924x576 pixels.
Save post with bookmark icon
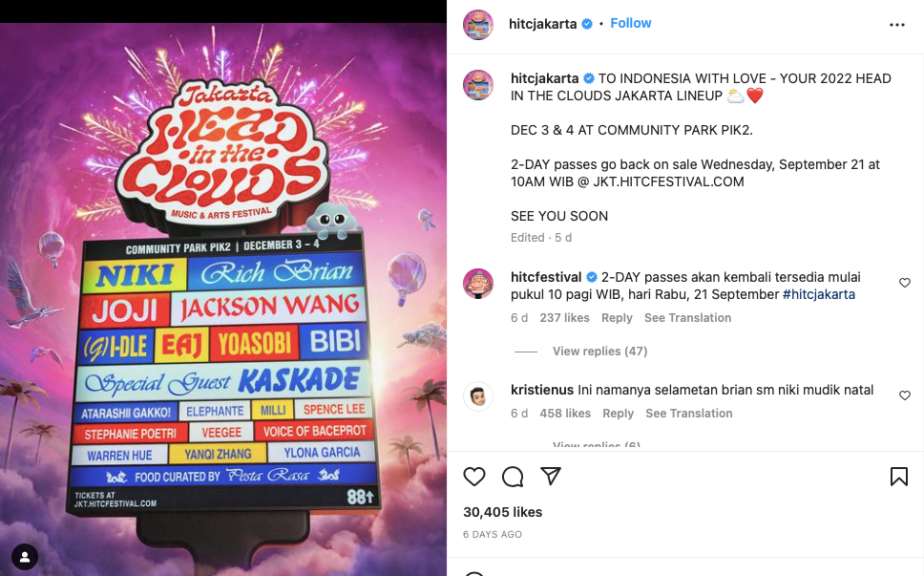click(x=898, y=477)
